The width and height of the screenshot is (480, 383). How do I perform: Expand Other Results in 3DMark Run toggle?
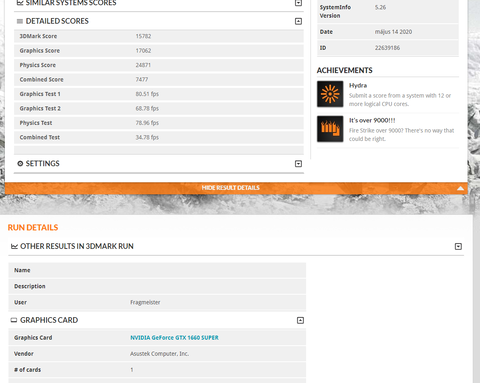tap(458, 246)
